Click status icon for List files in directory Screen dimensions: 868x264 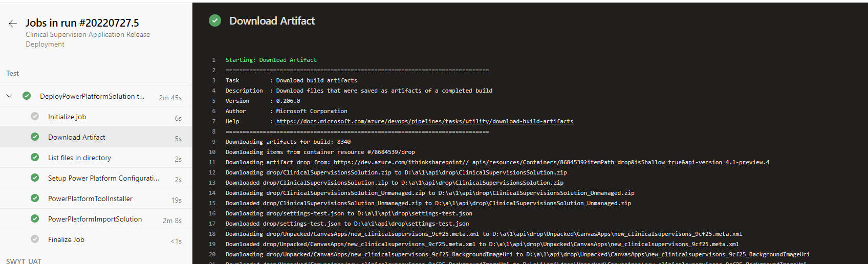click(x=35, y=158)
